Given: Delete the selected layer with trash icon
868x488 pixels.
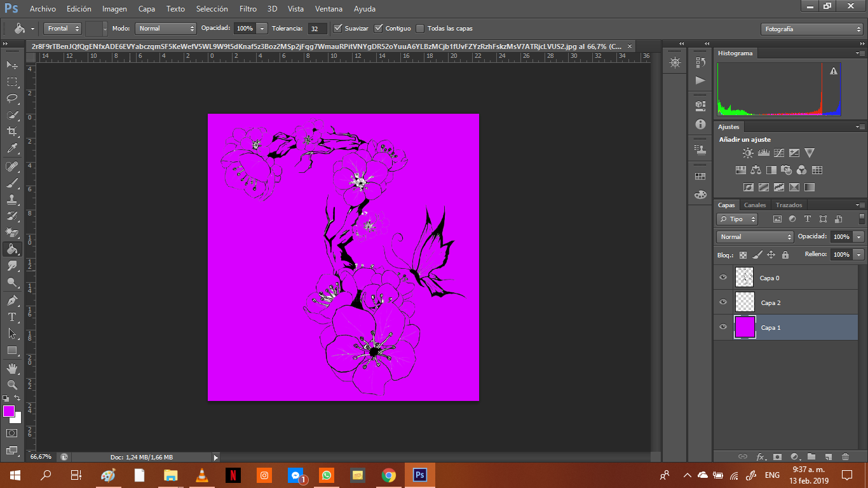Looking at the screenshot, I should 845,457.
